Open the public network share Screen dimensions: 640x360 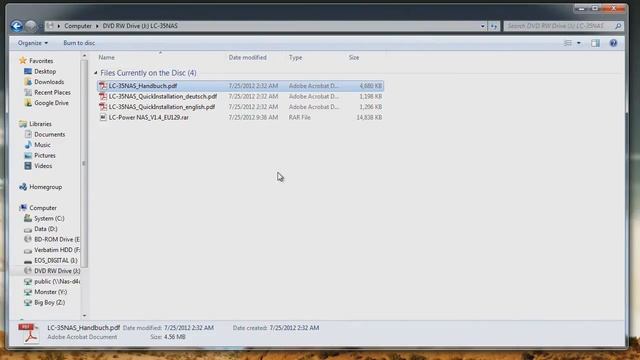(57, 282)
